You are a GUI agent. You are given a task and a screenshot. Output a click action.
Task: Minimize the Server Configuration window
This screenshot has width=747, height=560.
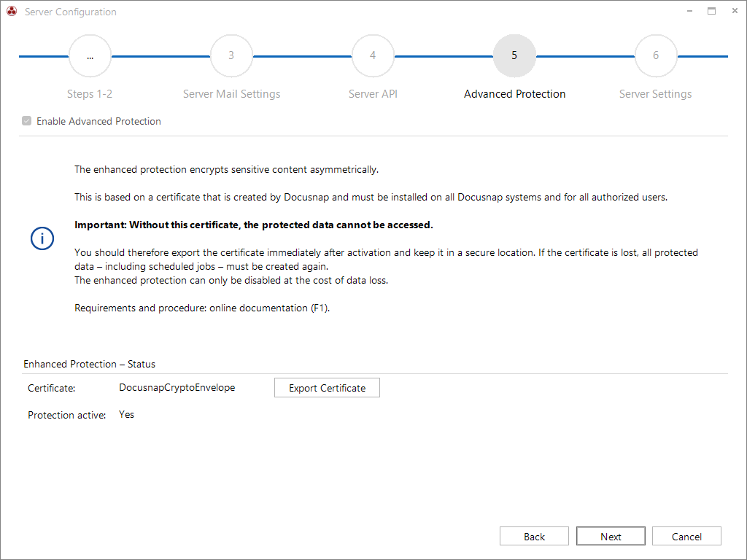pyautogui.click(x=689, y=11)
